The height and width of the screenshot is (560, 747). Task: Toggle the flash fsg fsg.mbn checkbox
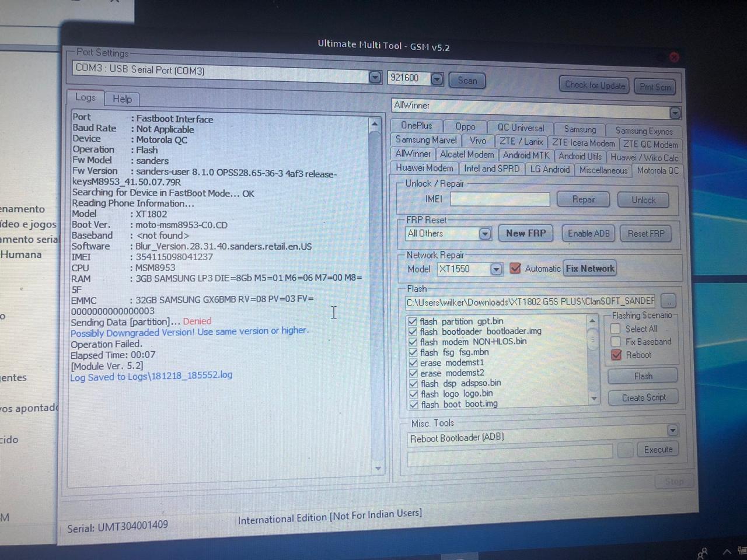click(413, 352)
